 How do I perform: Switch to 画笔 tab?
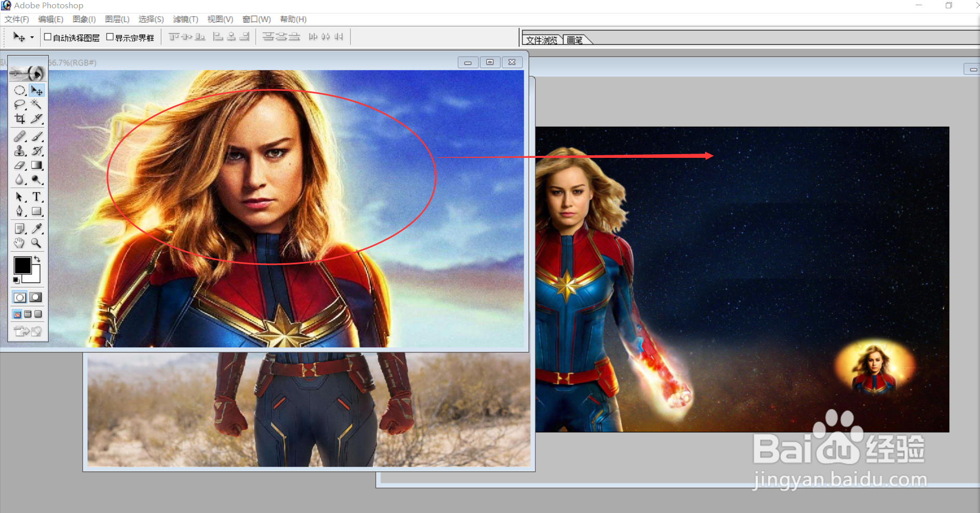575,40
